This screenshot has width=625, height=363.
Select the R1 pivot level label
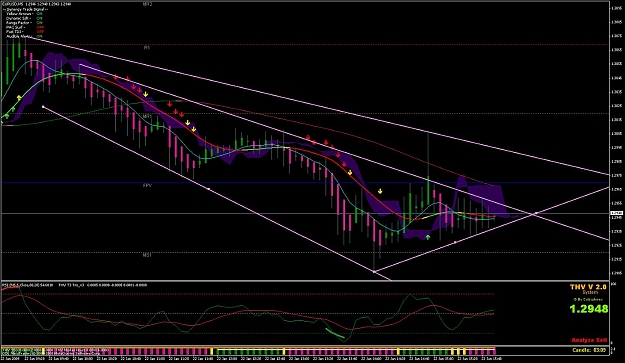[x=147, y=47]
